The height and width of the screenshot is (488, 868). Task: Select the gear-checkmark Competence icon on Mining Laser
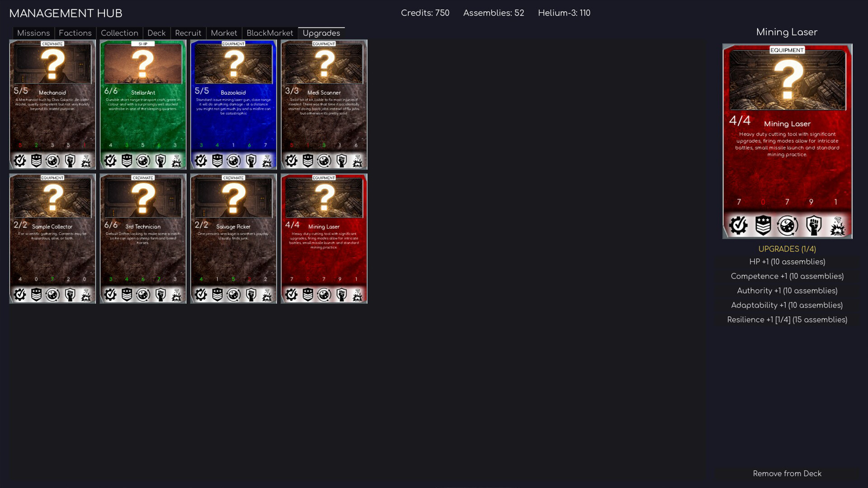coord(739,226)
